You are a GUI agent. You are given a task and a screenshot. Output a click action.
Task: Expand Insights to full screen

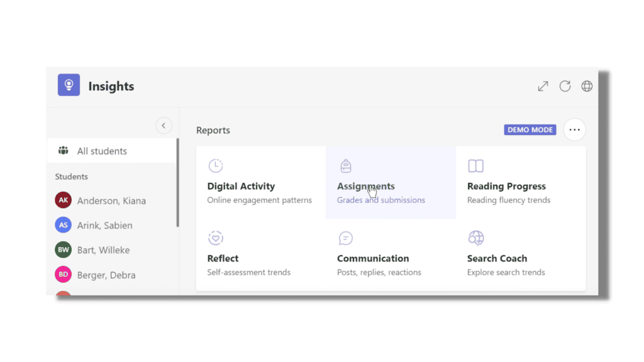(543, 86)
